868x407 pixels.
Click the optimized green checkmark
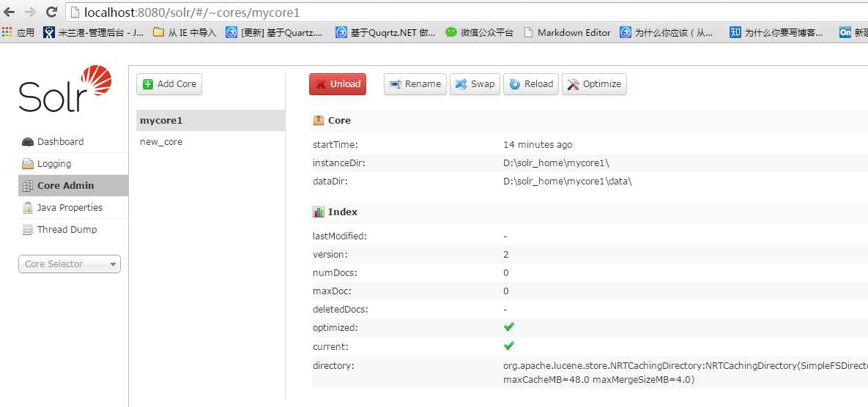[509, 326]
